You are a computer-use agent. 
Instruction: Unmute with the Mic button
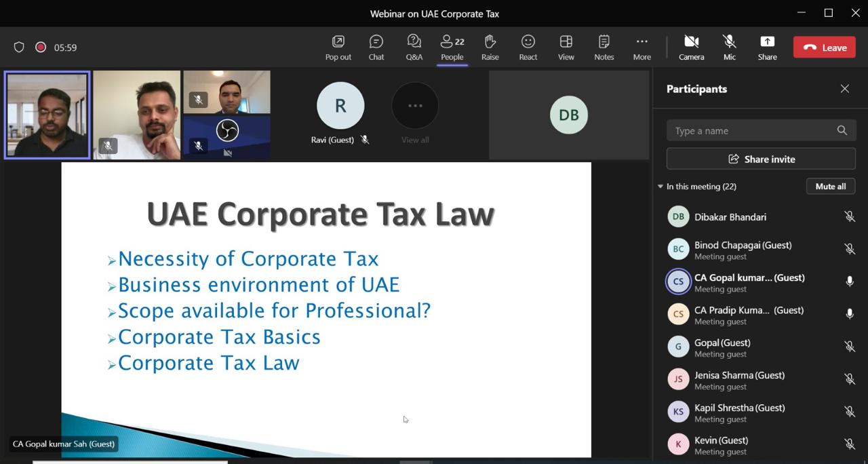[x=729, y=47]
